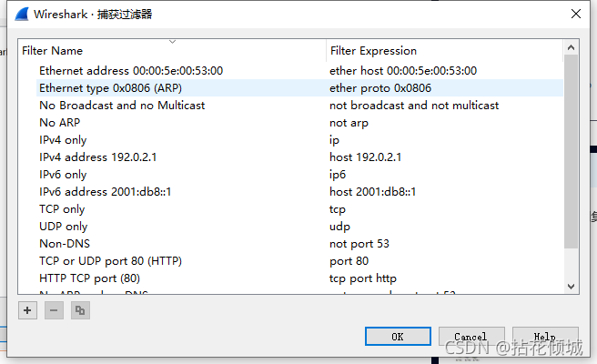Add a new capture filter with plus button
The height and width of the screenshot is (364, 597).
coord(27,310)
